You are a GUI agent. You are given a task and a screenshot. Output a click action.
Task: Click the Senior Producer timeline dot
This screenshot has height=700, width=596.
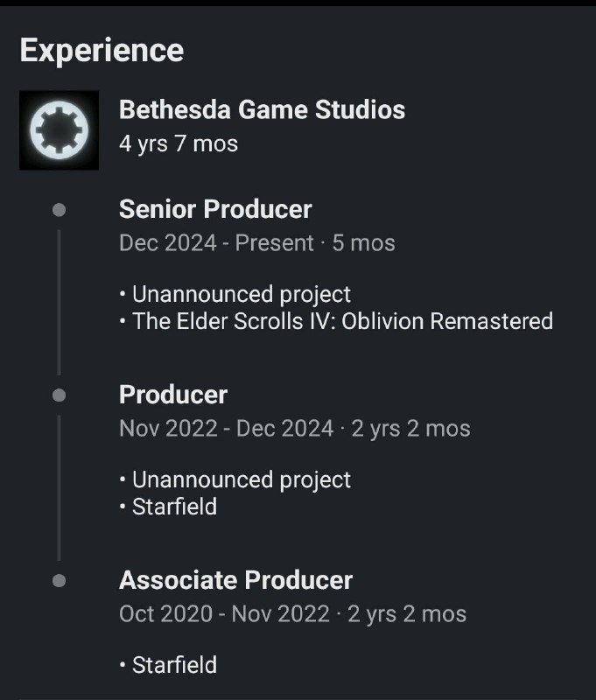point(59,210)
